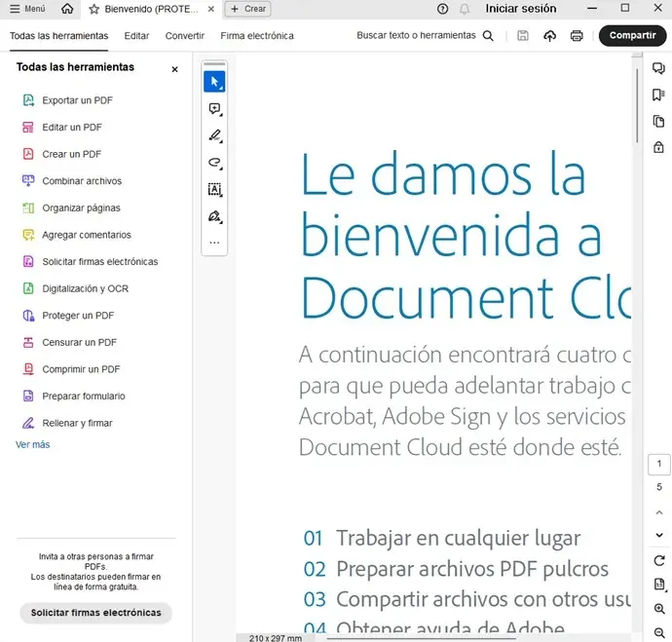Close the Todas las herramientas panel

click(x=174, y=69)
